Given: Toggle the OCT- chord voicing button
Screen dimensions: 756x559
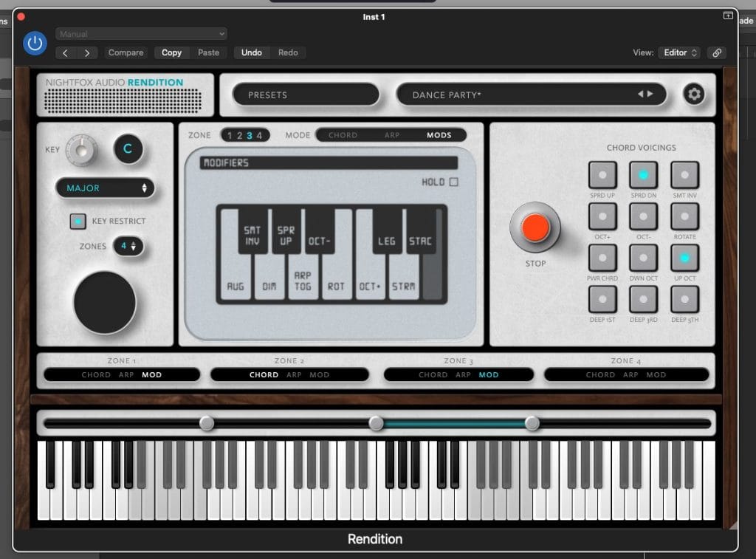Looking at the screenshot, I should [x=643, y=216].
